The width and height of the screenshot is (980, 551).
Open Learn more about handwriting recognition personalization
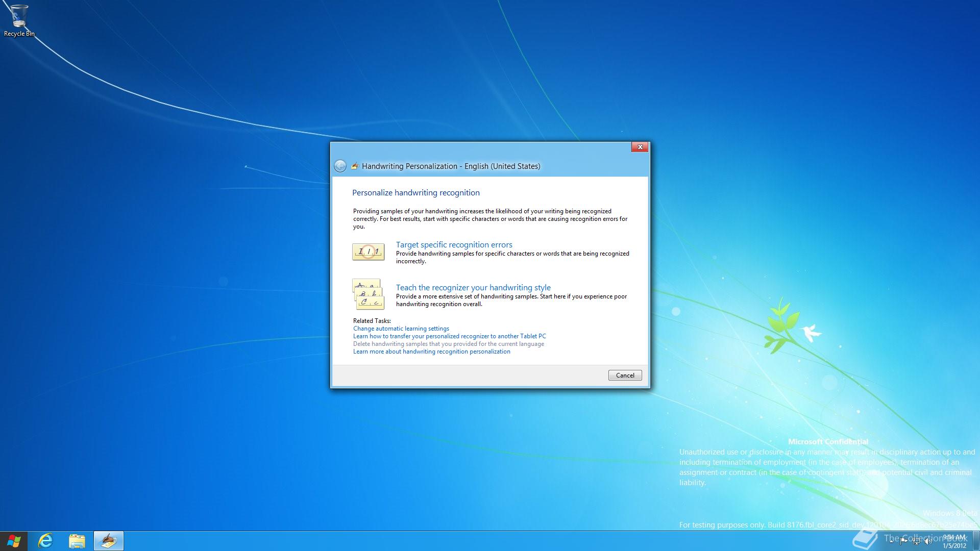coord(431,352)
